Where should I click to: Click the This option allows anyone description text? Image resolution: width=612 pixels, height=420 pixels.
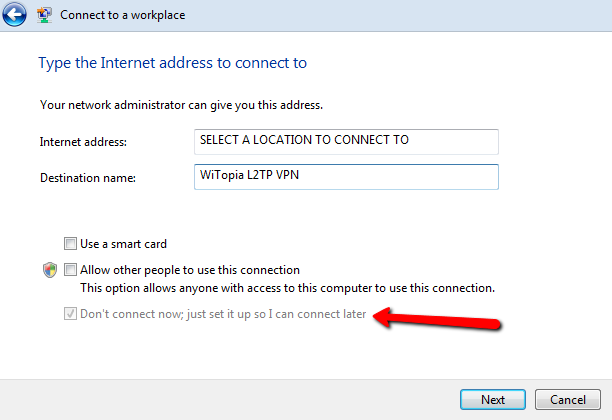click(x=288, y=288)
